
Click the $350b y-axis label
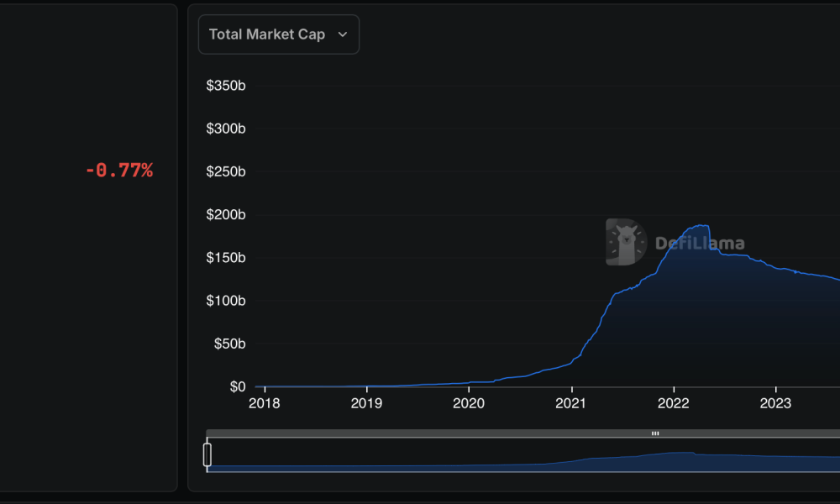(225, 85)
